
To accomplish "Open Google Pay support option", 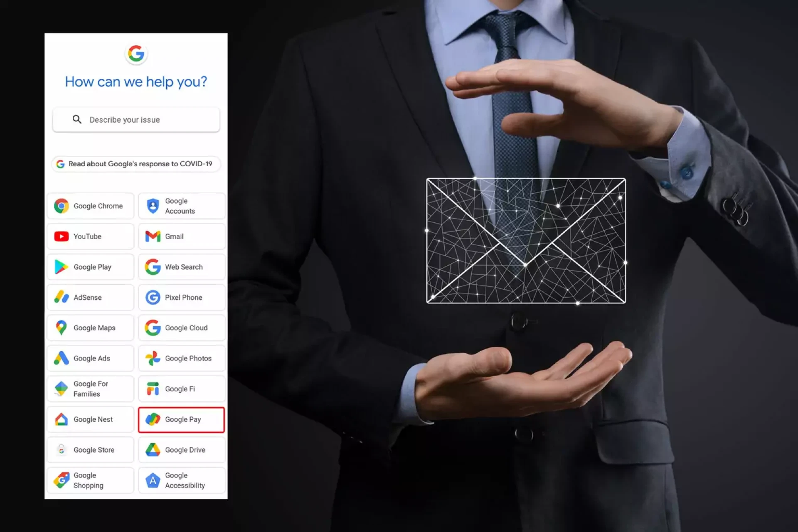I will [181, 419].
